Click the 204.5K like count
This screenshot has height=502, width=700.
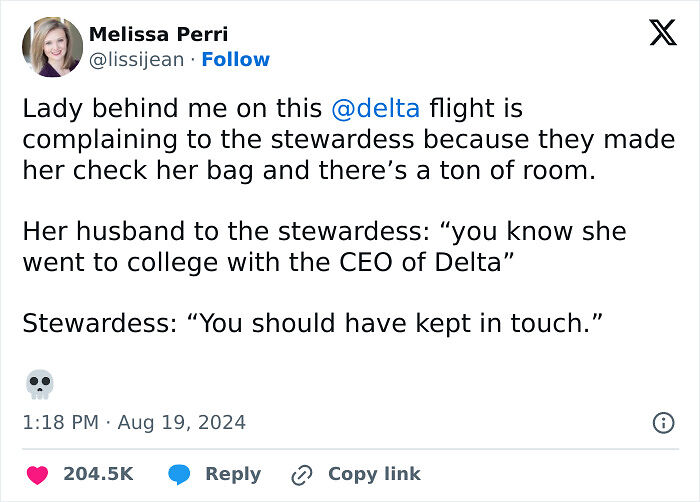coord(98,474)
